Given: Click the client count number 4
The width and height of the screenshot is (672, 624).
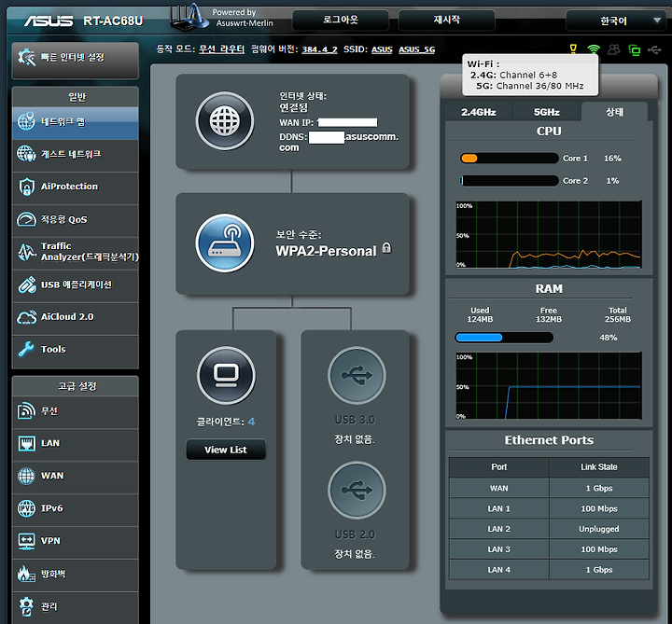Looking at the screenshot, I should click(x=251, y=422).
